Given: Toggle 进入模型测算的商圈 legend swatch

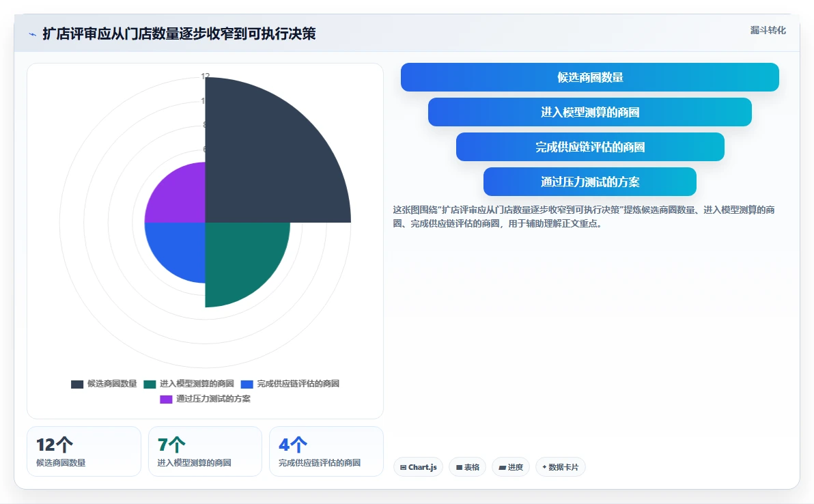Looking at the screenshot, I should [x=150, y=384].
